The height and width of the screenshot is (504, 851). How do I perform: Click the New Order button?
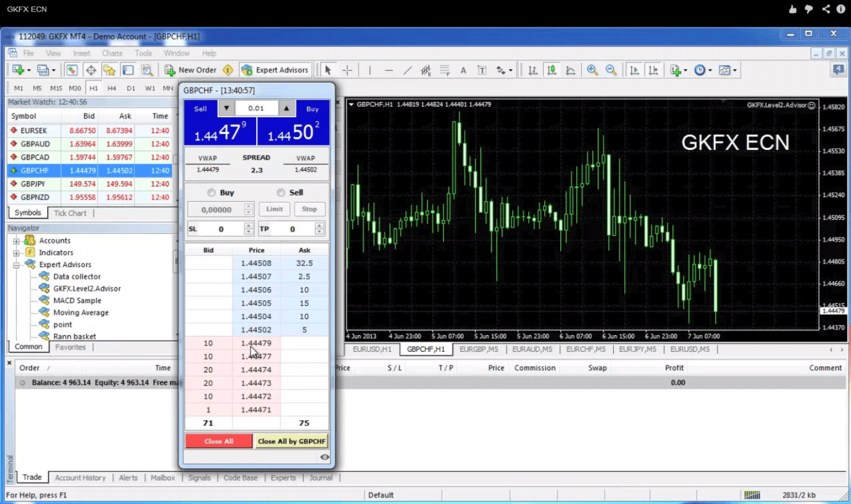(190, 70)
